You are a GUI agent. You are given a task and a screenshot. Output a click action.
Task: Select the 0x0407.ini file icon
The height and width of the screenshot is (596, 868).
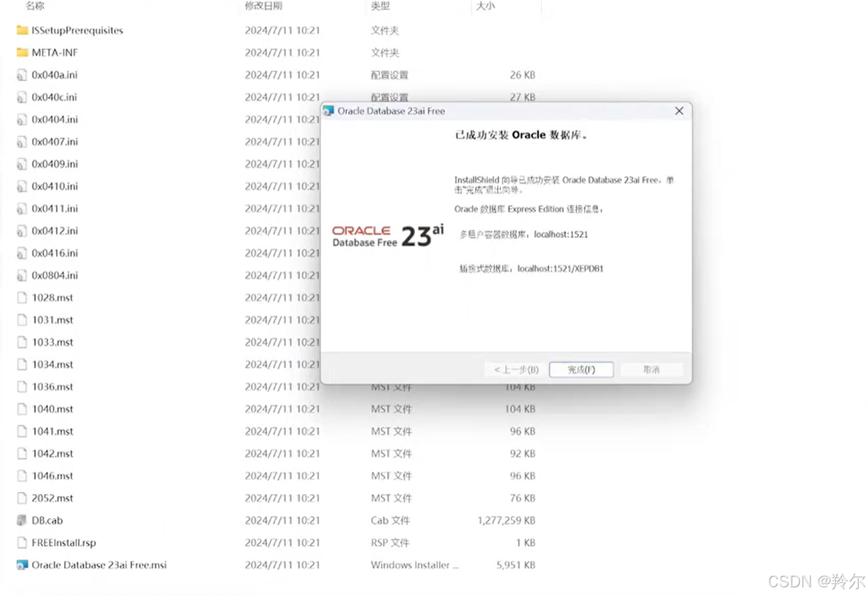pyautogui.click(x=22, y=141)
